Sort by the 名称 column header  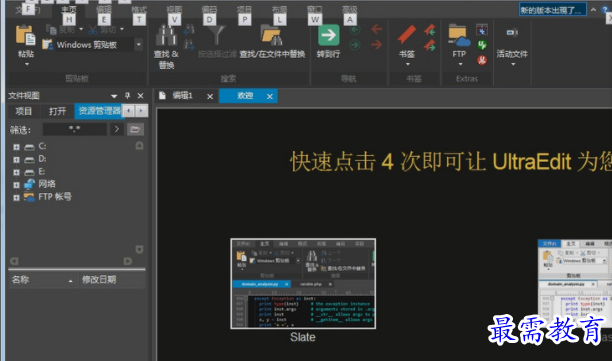(x=43, y=280)
